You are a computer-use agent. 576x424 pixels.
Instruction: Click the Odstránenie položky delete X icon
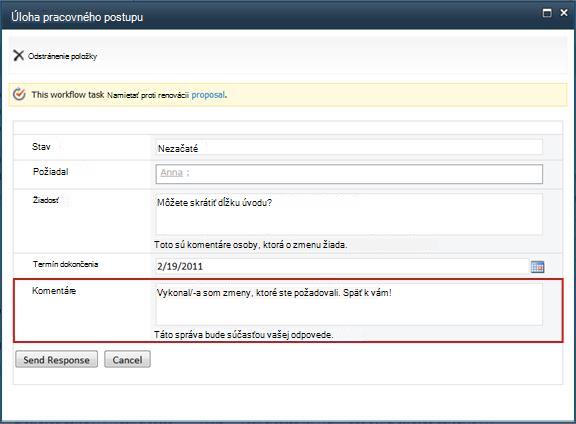18,55
